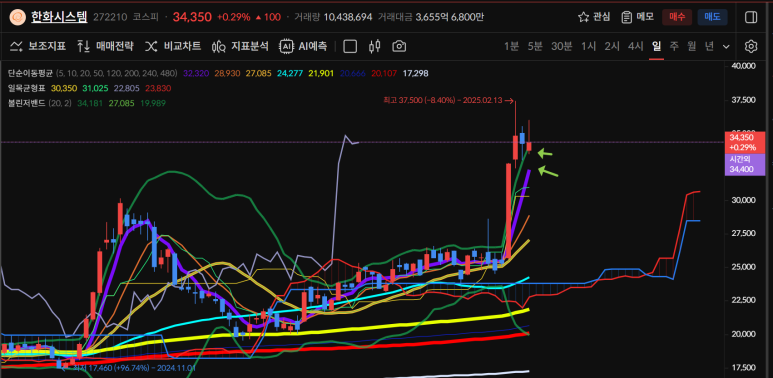Image resolution: width=773 pixels, height=378 pixels.
Task: Click the red 34,350 price tag on axis
Action: pos(744,143)
